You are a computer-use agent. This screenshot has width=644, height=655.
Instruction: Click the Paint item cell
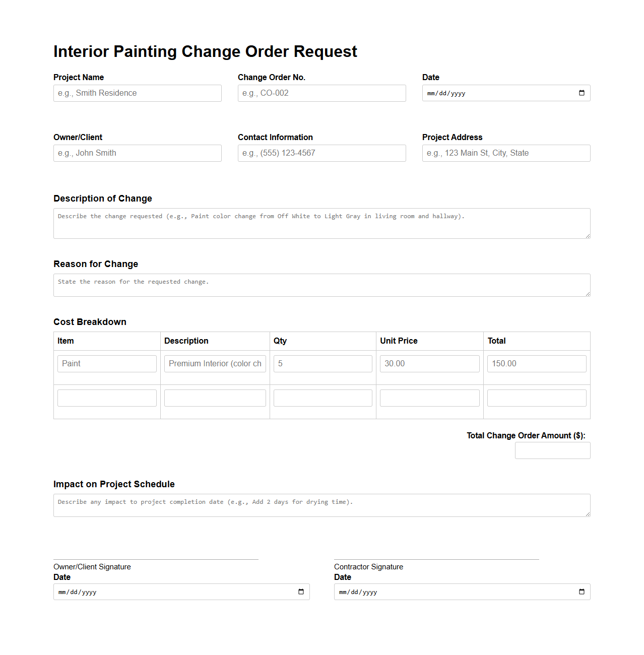(106, 363)
